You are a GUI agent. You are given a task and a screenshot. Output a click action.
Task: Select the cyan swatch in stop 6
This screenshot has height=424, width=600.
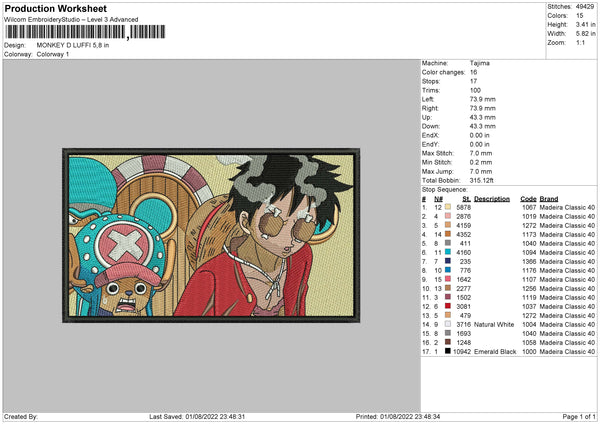coord(447,252)
